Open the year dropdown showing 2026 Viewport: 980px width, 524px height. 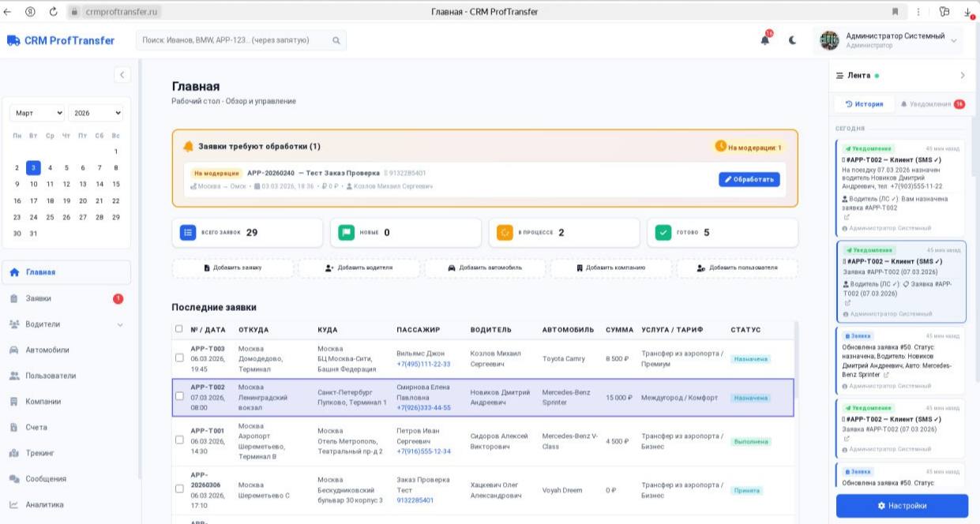pyautogui.click(x=96, y=113)
